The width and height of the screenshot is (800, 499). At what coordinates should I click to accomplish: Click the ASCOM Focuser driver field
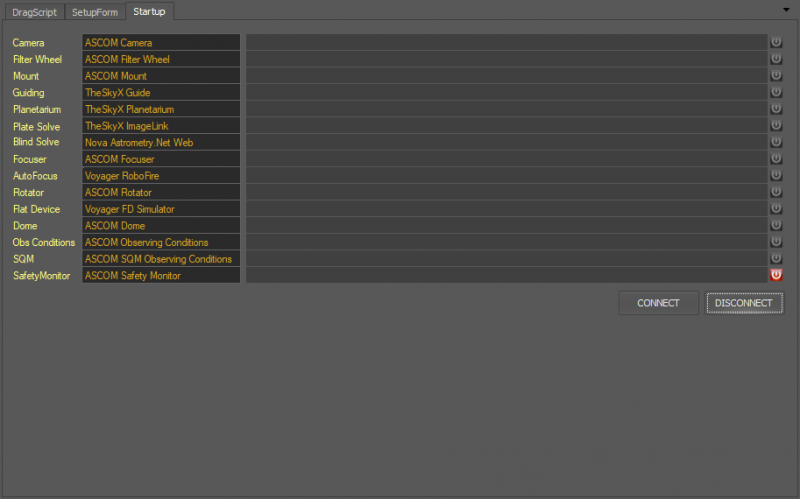(x=161, y=159)
